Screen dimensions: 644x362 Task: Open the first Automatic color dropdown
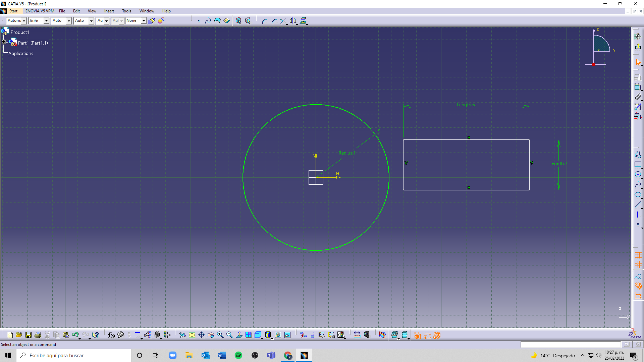pyautogui.click(x=24, y=21)
